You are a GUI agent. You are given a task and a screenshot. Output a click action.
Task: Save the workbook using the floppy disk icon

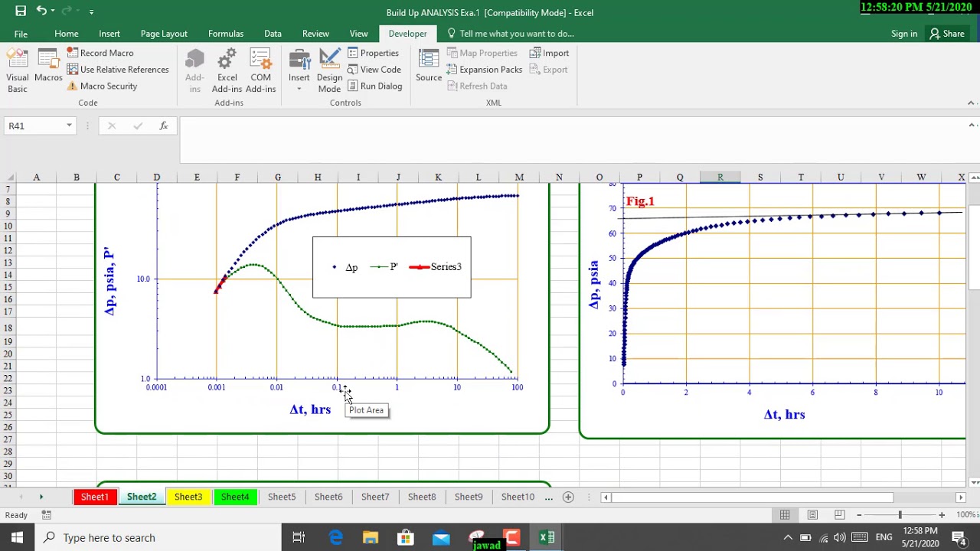click(21, 11)
